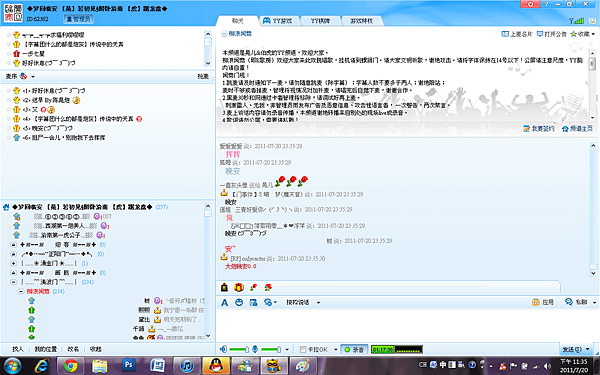Image resolution: width=600 pixels, height=375 pixels.
Task: Open dropdown arrow next to 私聊
Action: (594, 302)
